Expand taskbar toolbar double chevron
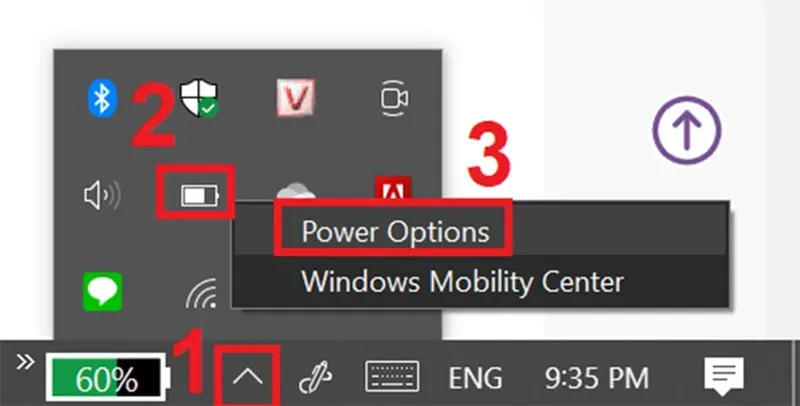The image size is (800, 406). pyautogui.click(x=25, y=362)
